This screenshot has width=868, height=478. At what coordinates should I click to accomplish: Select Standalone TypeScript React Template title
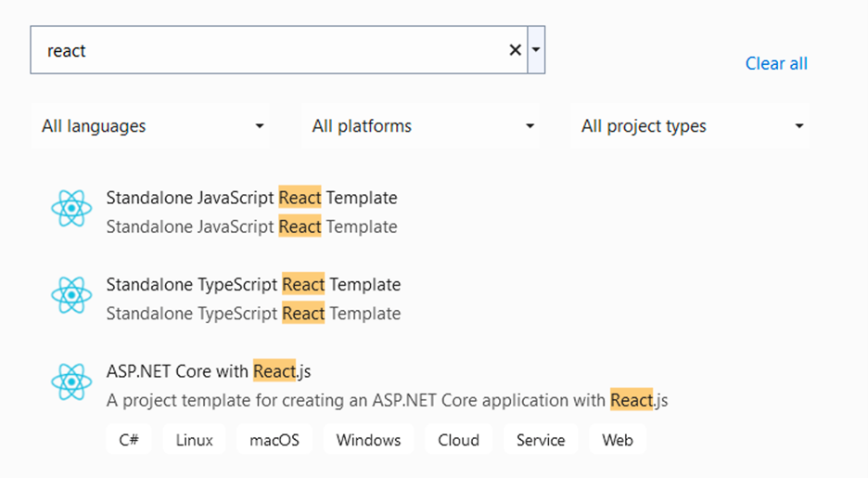coord(253,284)
